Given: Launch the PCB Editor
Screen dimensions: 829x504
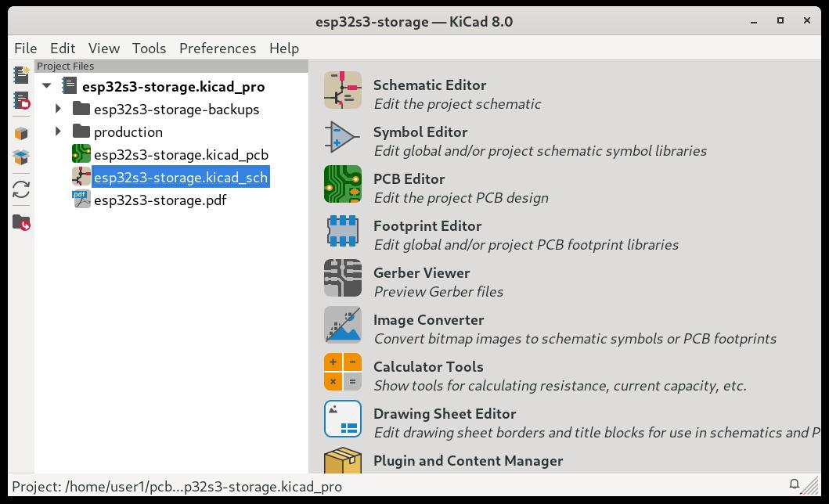Looking at the screenshot, I should (343, 185).
